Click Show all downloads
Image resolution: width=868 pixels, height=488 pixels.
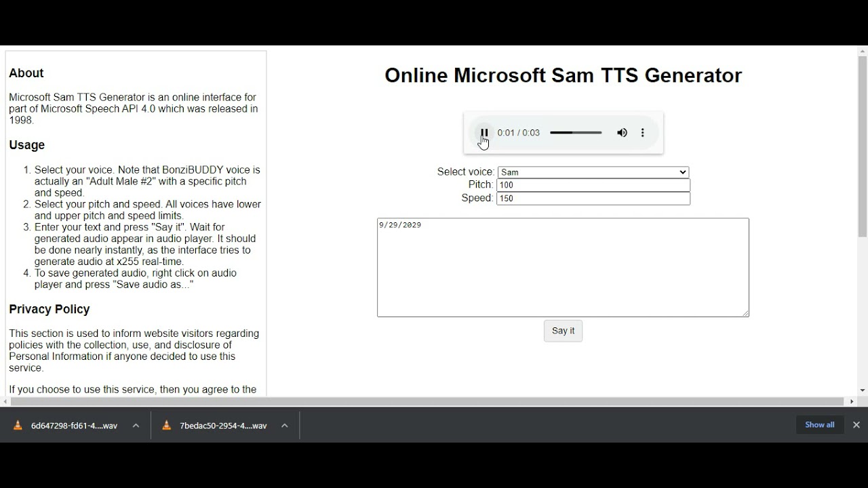click(820, 425)
